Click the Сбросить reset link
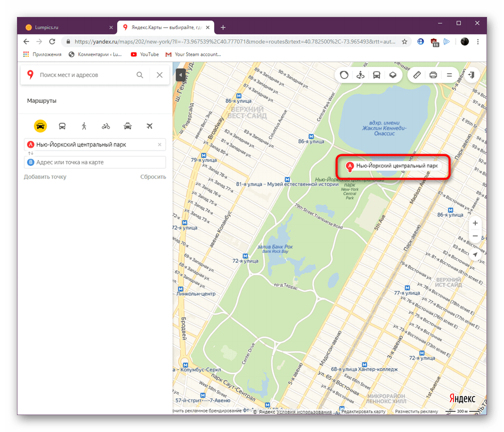Image resolution: width=504 pixels, height=432 pixels. (153, 177)
